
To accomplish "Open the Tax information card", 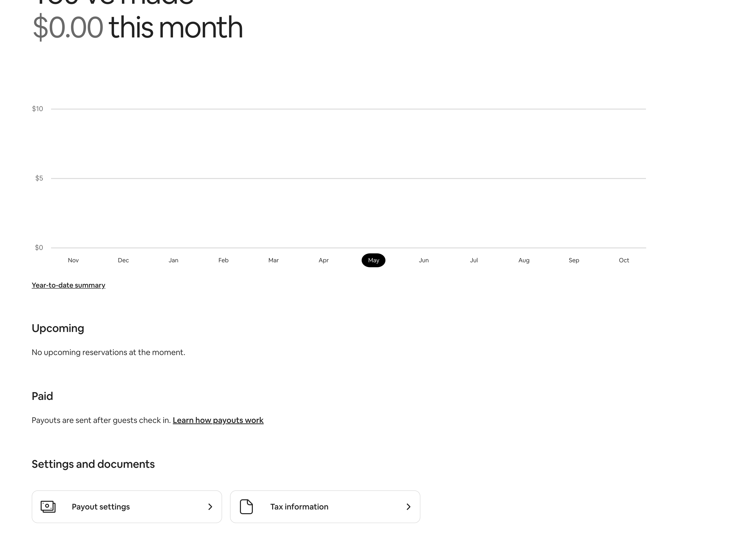I will click(x=325, y=507).
